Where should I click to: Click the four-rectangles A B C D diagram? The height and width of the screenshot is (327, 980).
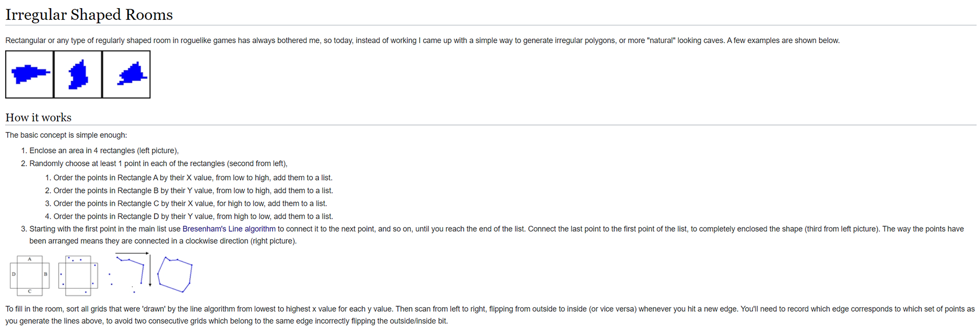[x=30, y=275]
